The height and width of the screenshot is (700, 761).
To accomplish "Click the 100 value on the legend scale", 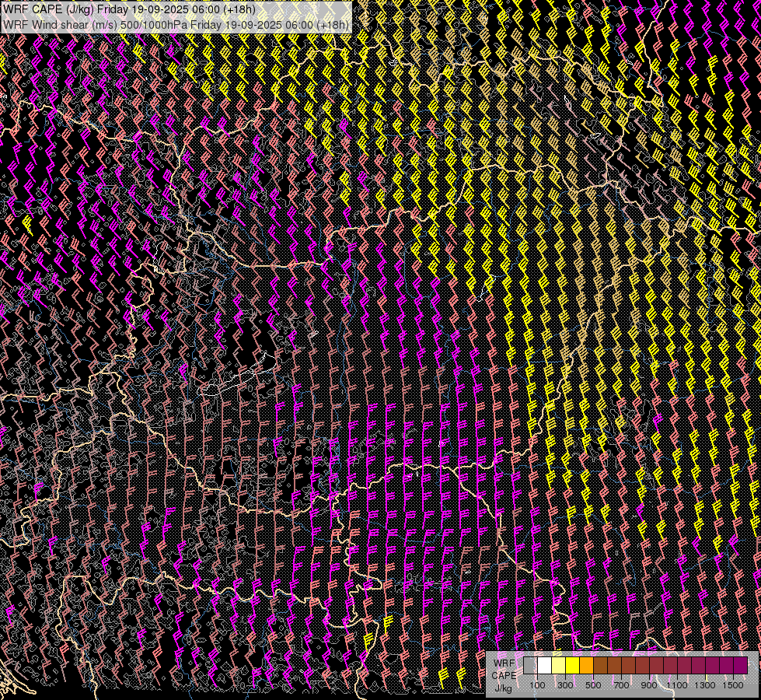I will point(537,685).
